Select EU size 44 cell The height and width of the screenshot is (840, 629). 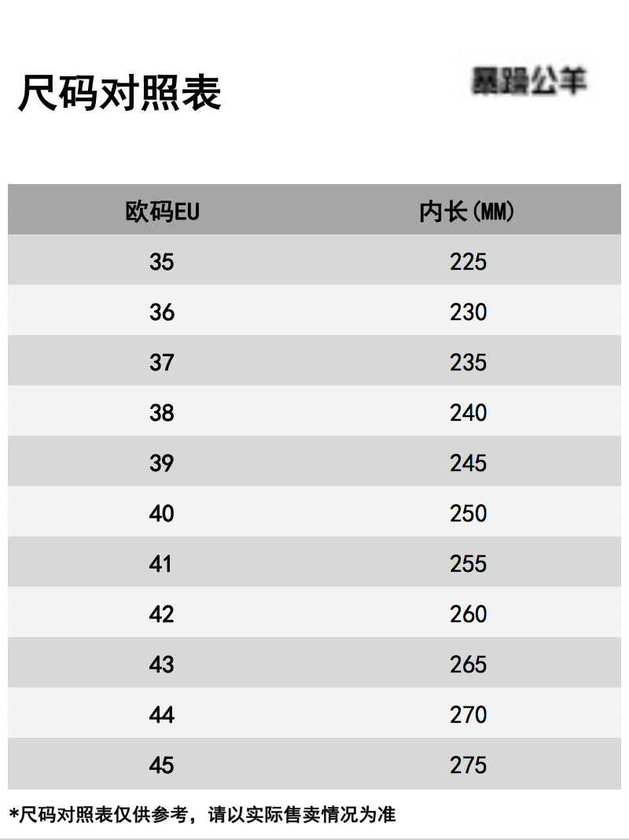(162, 715)
